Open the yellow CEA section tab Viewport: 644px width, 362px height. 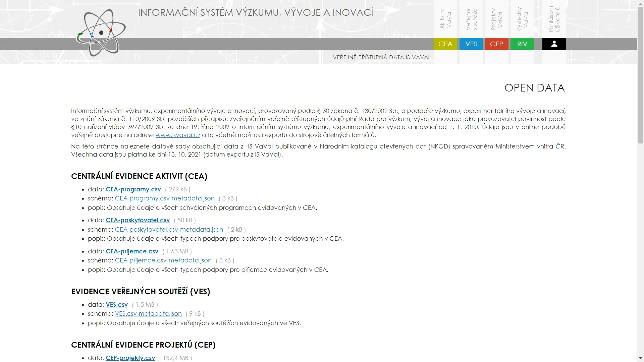click(445, 44)
